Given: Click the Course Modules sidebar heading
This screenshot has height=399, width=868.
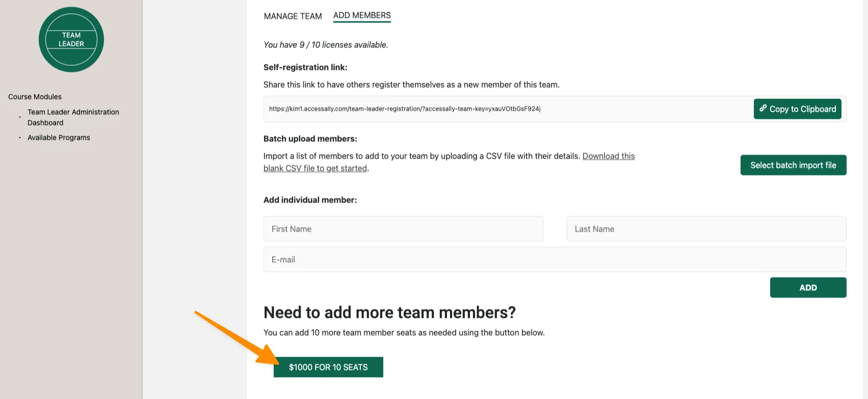Looking at the screenshot, I should pos(35,97).
